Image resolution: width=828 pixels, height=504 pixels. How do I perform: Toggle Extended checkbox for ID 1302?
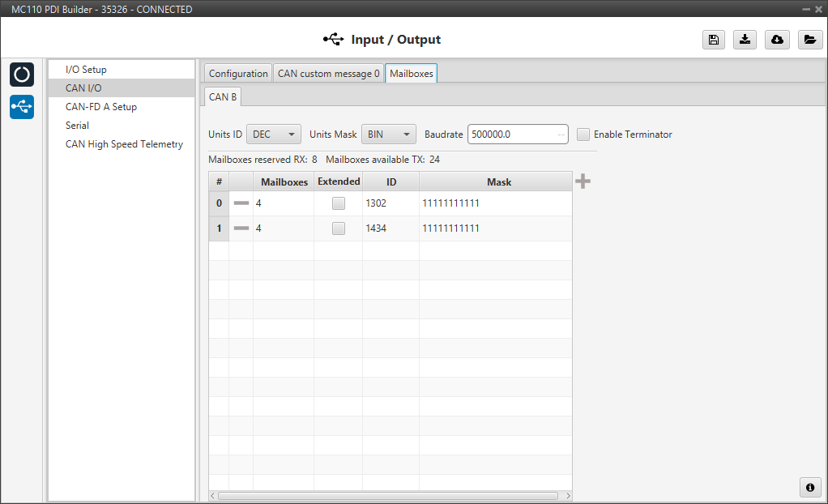(x=339, y=203)
